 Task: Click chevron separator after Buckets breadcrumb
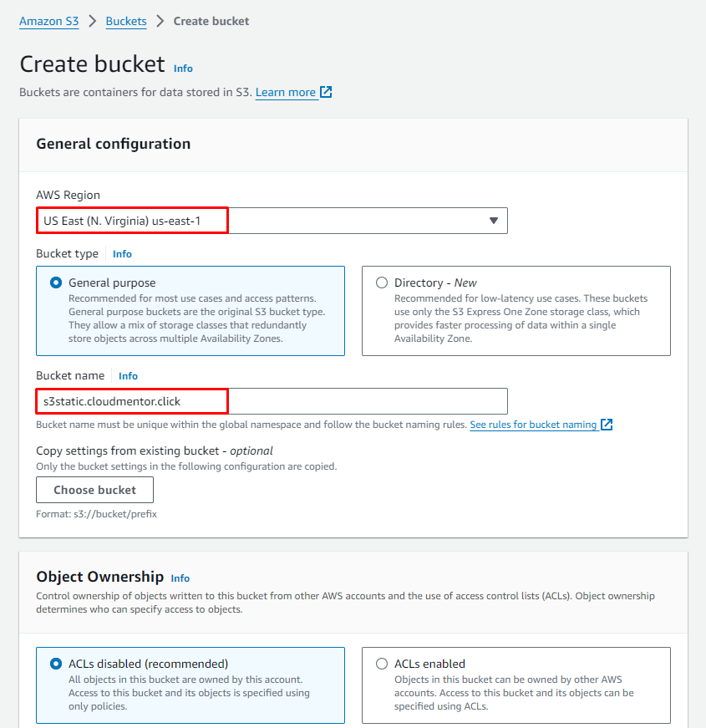click(160, 21)
